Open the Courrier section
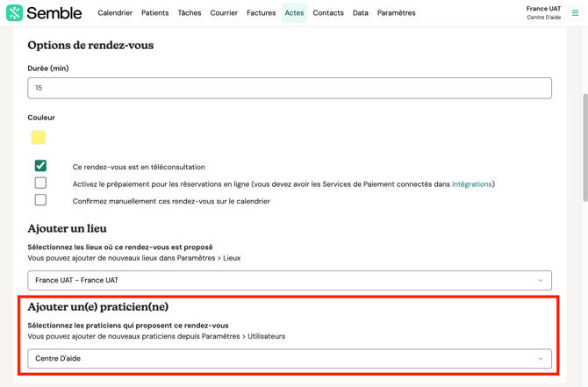The width and height of the screenshot is (588, 387). coord(224,13)
